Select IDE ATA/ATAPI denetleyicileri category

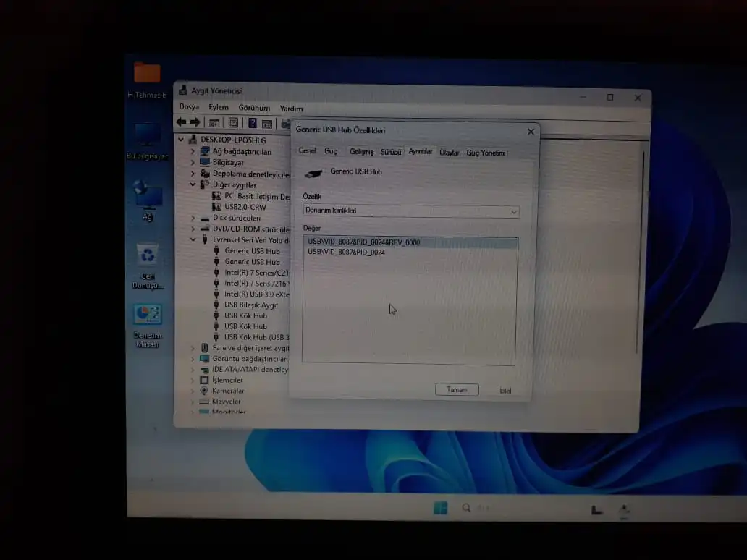point(250,370)
